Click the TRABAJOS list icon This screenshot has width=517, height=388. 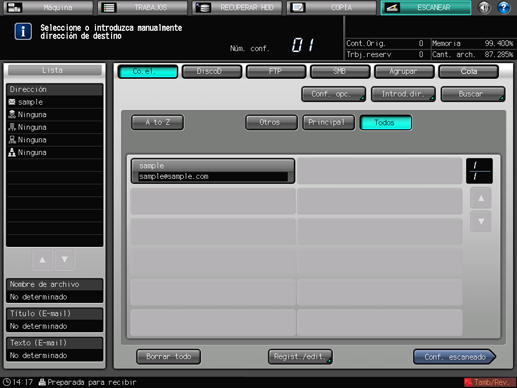coord(109,7)
